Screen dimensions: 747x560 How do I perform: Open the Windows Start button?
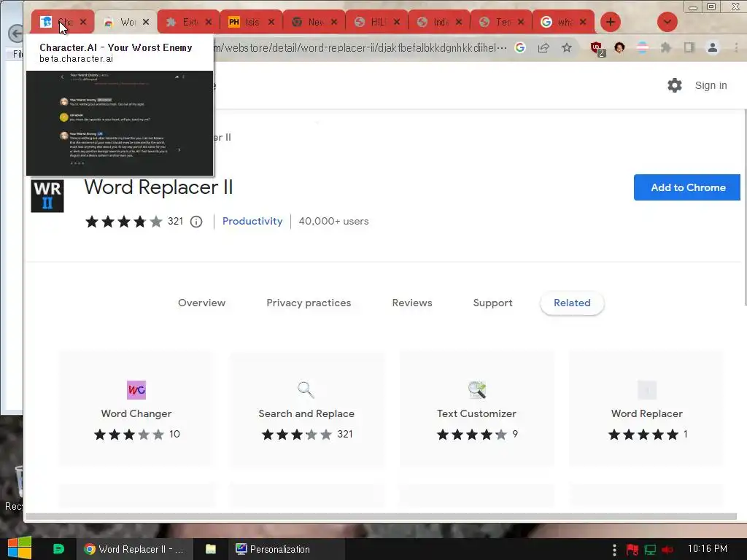19,548
